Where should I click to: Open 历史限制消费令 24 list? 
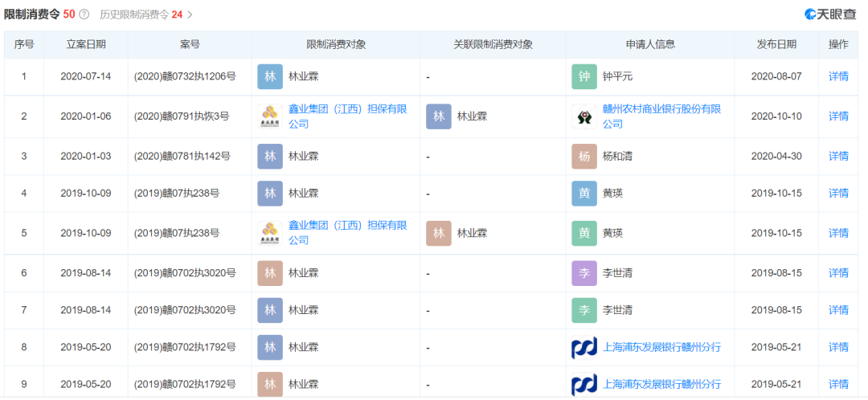[x=141, y=14]
